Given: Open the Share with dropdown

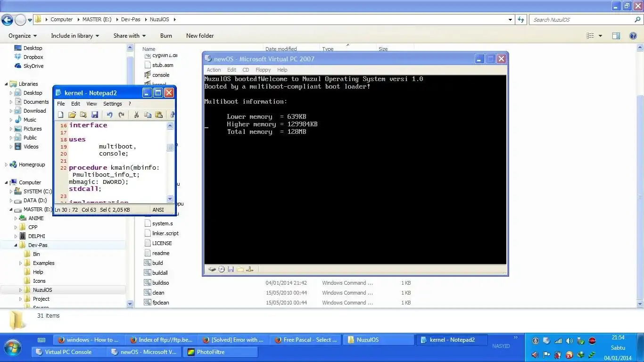Looking at the screenshot, I should click(130, 36).
